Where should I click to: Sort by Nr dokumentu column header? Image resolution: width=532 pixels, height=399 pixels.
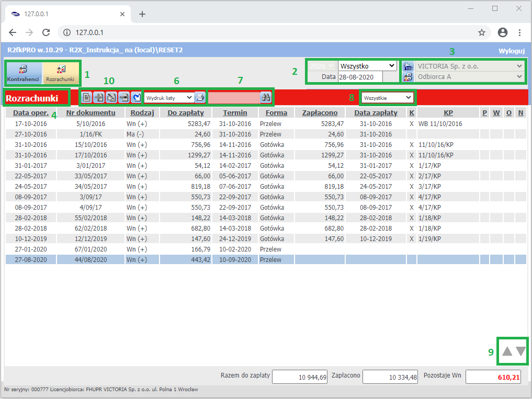pos(90,112)
